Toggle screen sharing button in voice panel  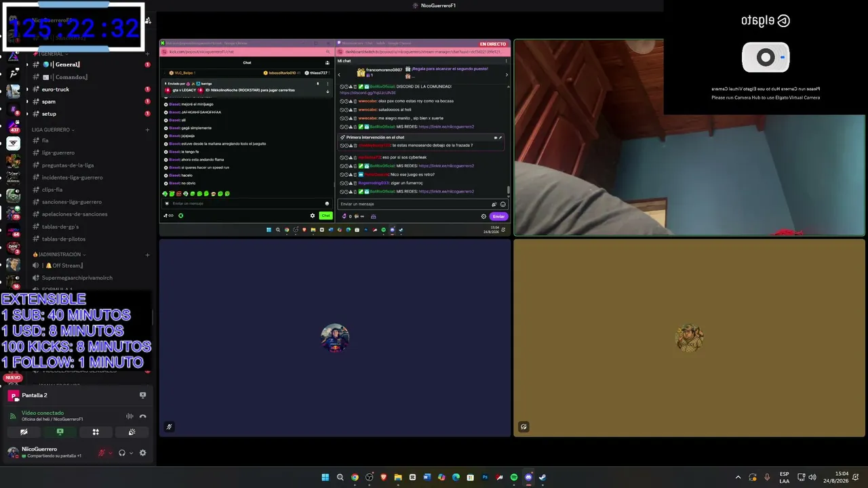click(x=60, y=432)
